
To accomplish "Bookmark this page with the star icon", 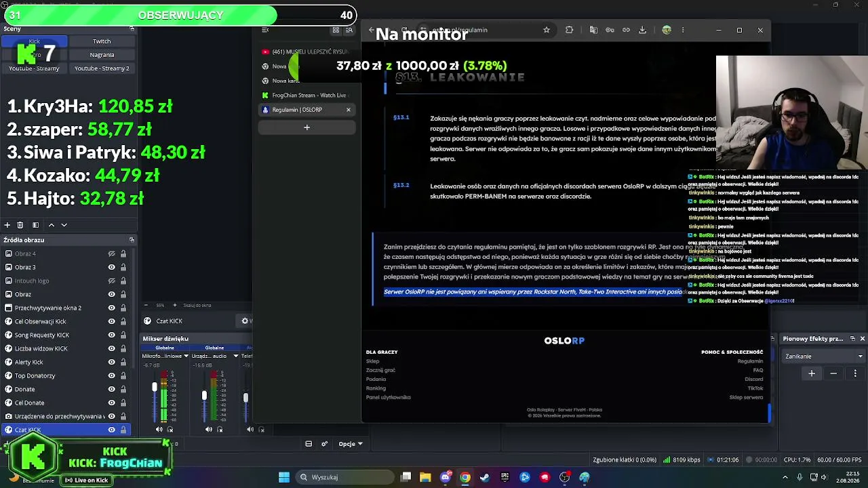I will (x=547, y=30).
